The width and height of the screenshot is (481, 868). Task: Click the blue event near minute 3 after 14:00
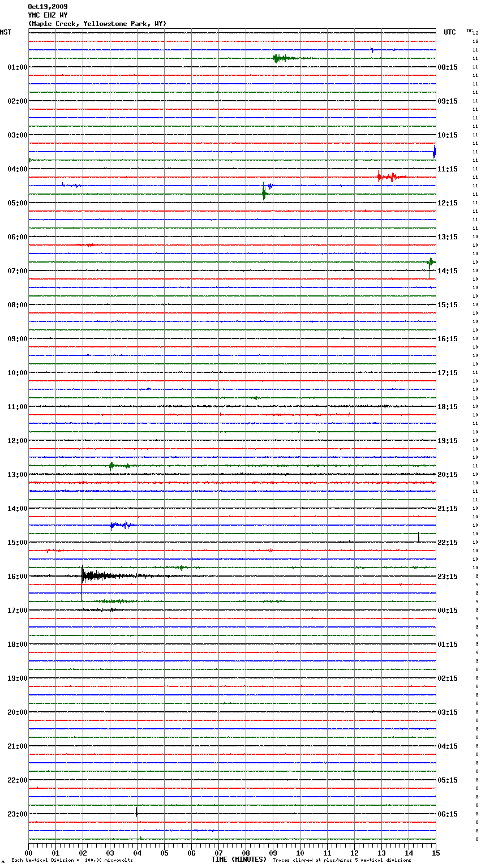pyautogui.click(x=123, y=525)
